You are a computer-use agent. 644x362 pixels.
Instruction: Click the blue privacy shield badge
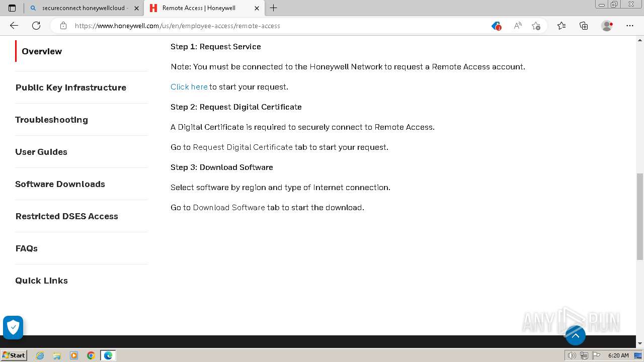13,327
